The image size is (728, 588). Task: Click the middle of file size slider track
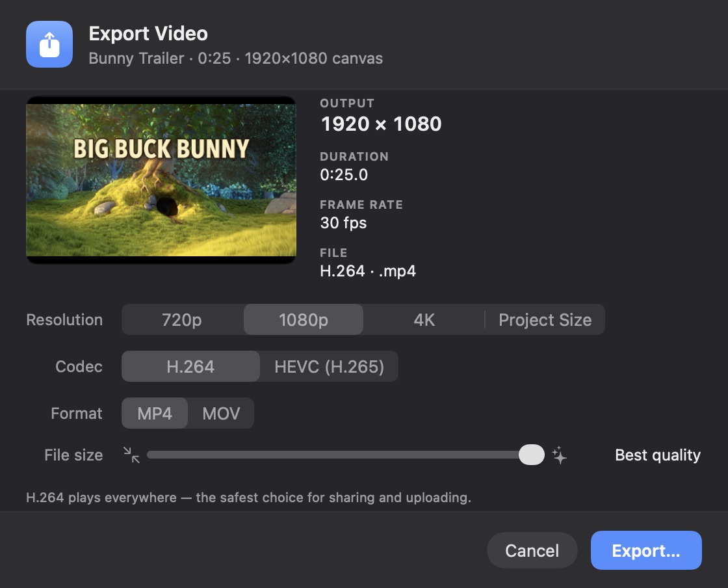[x=345, y=455]
